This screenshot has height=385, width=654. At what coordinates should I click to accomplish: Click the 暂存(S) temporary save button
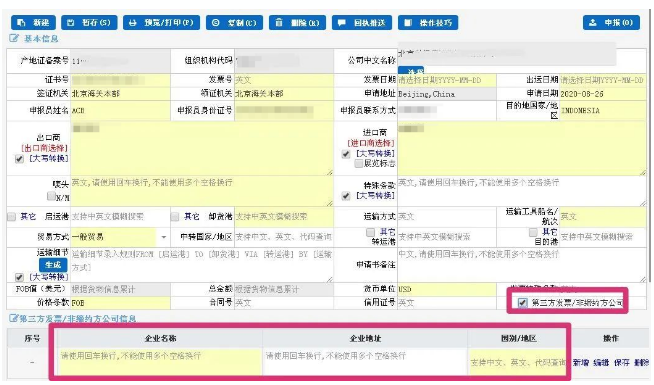[x=89, y=23]
